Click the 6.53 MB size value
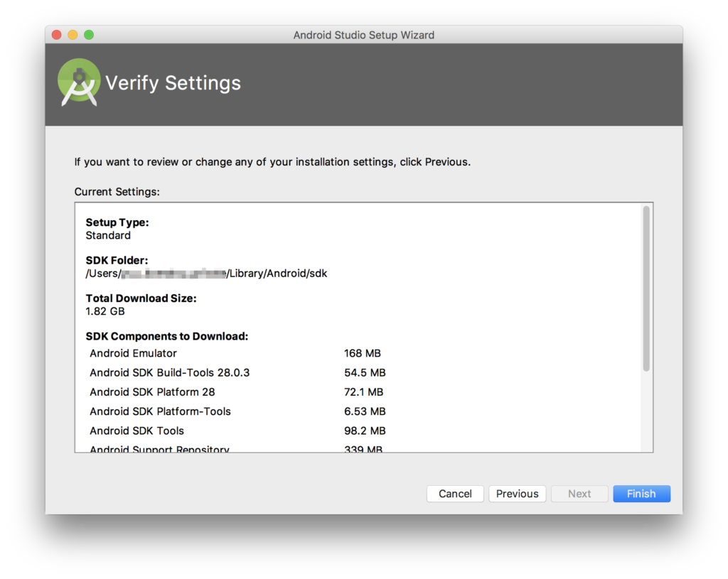728x579 pixels. tap(365, 411)
